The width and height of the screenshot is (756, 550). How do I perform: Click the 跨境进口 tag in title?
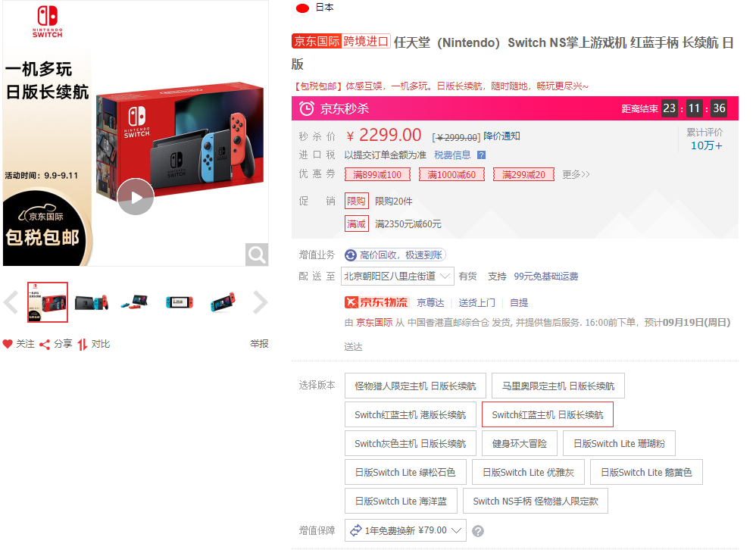[x=366, y=41]
